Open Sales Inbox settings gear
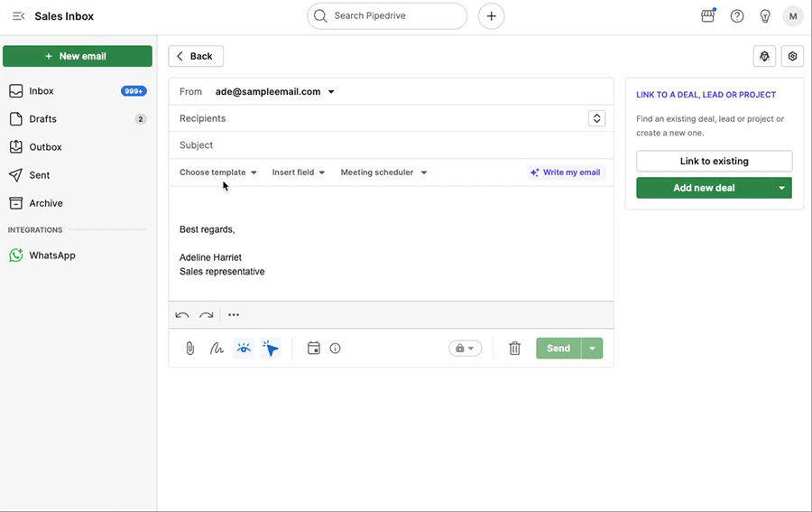 (792, 56)
